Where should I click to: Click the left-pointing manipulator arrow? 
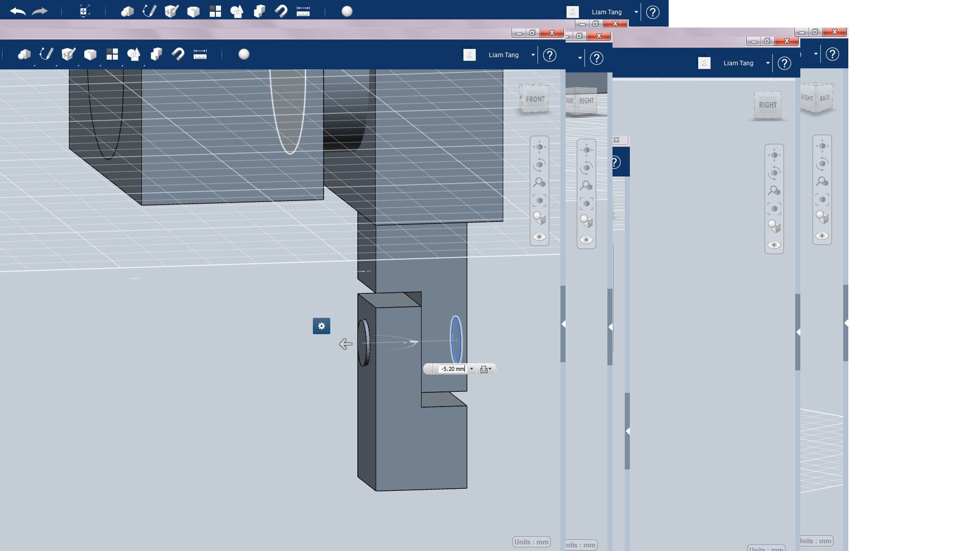pos(346,344)
